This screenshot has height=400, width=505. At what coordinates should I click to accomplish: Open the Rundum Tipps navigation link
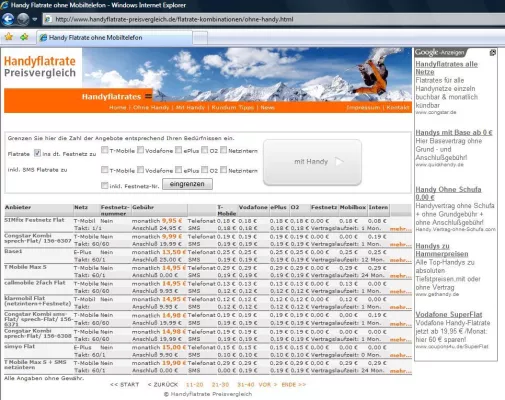tap(233, 107)
